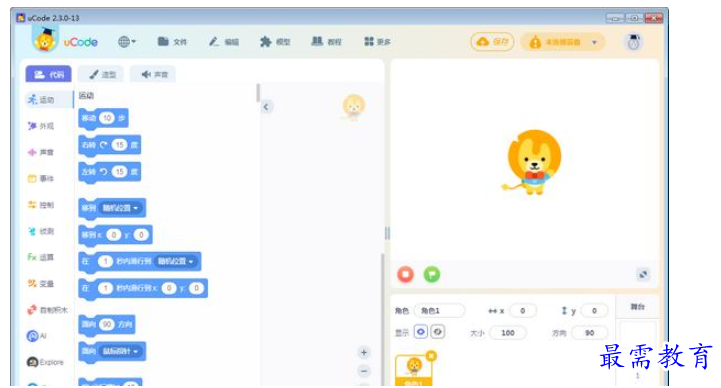Image resolution: width=721 pixels, height=388 pixels.
Task: Click the cloud 保存 save button
Action: tap(492, 42)
